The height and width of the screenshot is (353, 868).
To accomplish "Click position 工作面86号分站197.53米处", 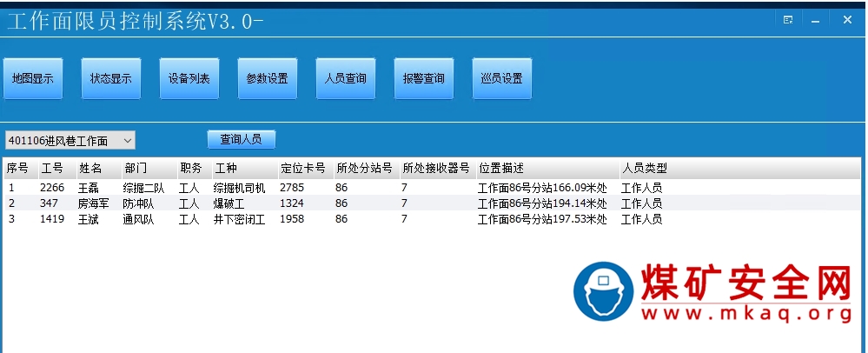I will (x=542, y=219).
